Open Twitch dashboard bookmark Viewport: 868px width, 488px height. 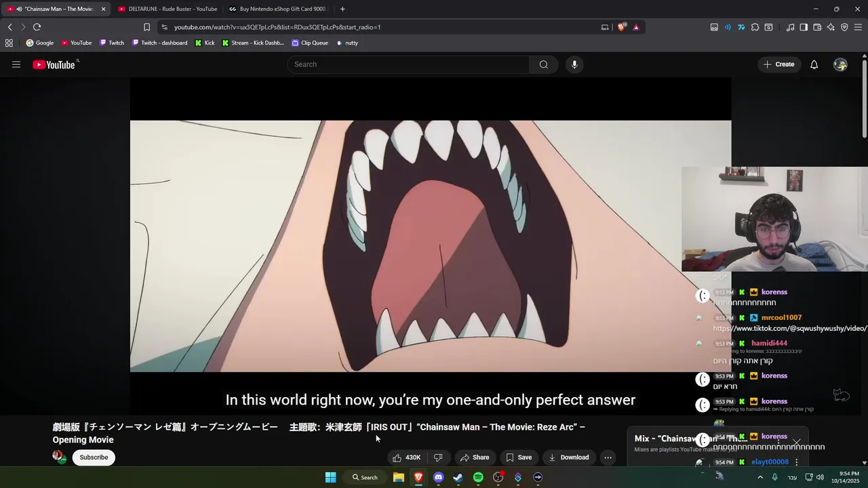(x=160, y=43)
